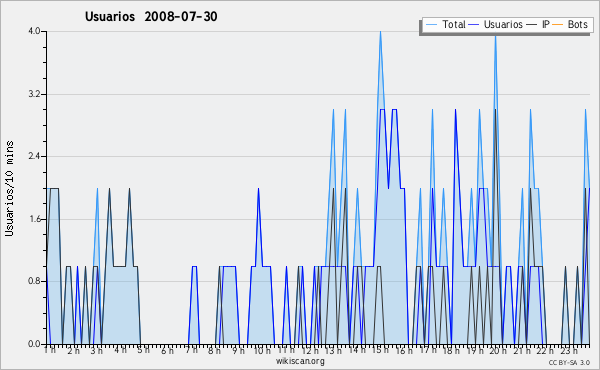Select the 'Bots' legend entry

tap(577, 24)
